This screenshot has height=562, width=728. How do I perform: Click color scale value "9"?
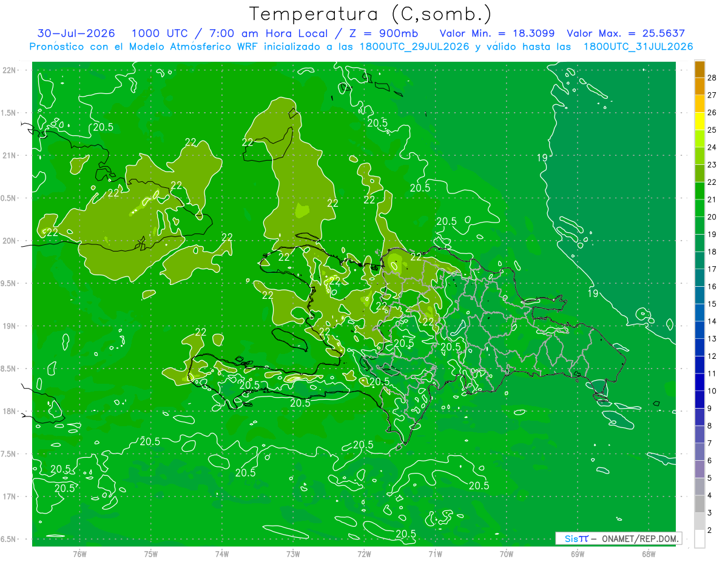[710, 409]
